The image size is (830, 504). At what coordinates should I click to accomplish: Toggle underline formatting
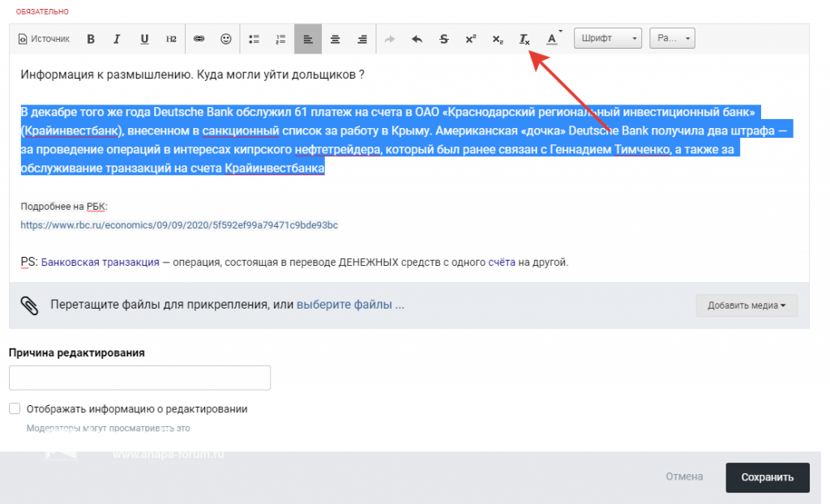pyautogui.click(x=144, y=39)
